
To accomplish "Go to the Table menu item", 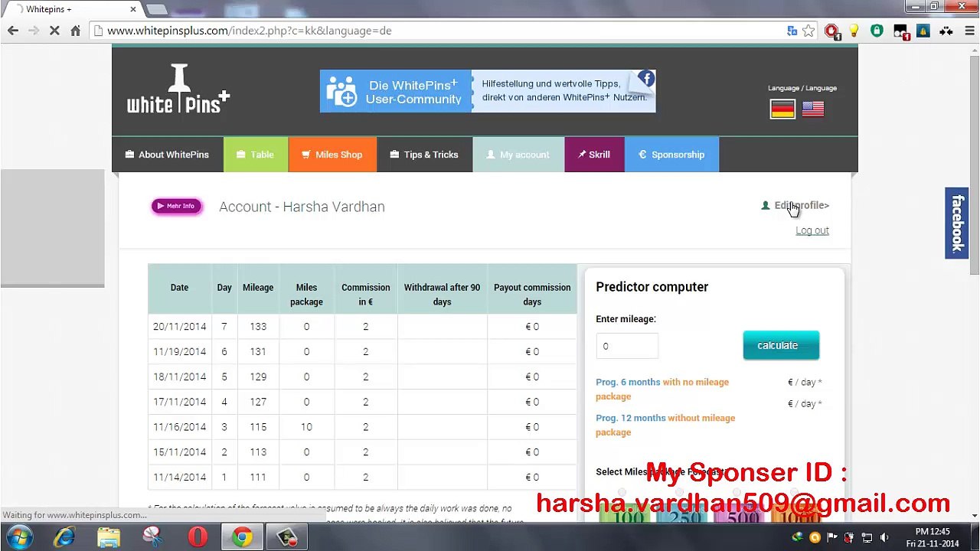I will click(x=256, y=155).
